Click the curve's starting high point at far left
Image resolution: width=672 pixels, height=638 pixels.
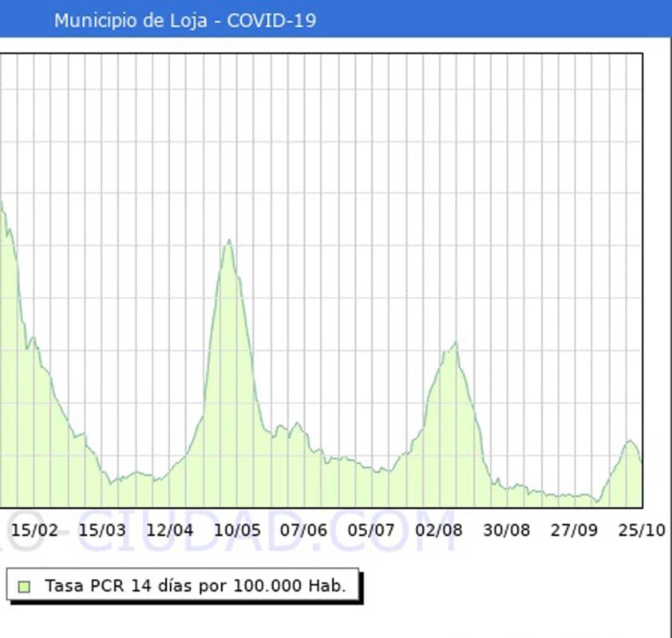coord(2,201)
